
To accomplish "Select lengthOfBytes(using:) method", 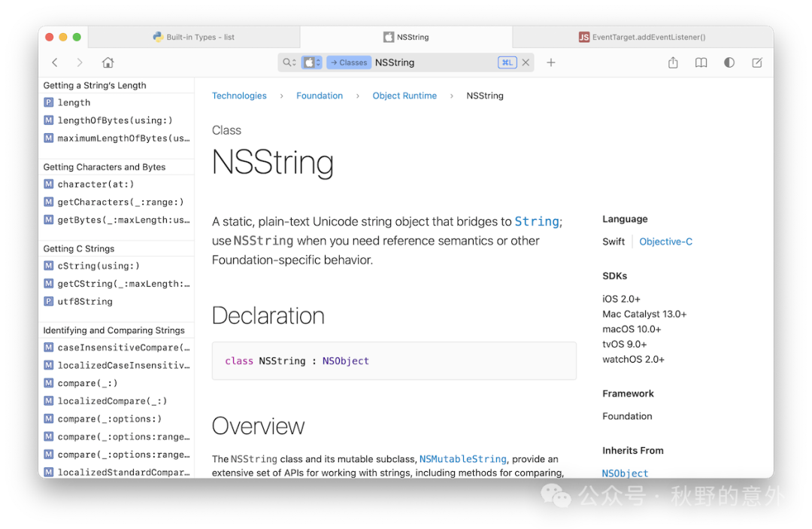I will tap(117, 120).
